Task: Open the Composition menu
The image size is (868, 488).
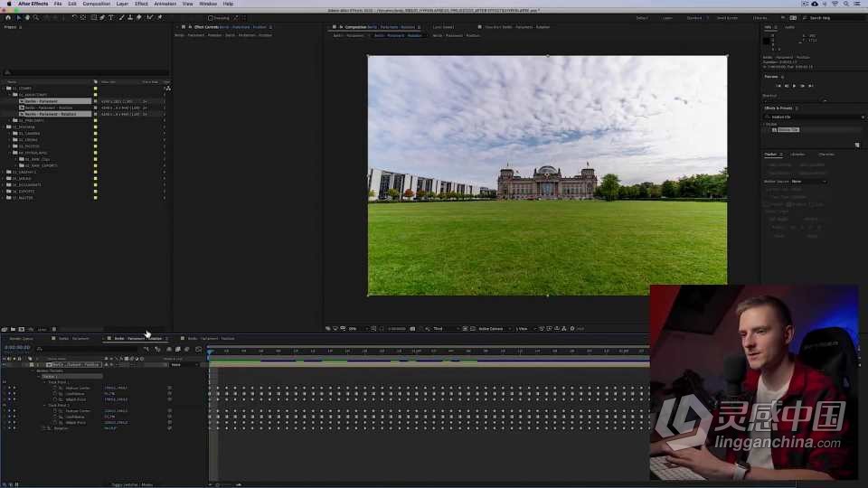Action: [97, 4]
